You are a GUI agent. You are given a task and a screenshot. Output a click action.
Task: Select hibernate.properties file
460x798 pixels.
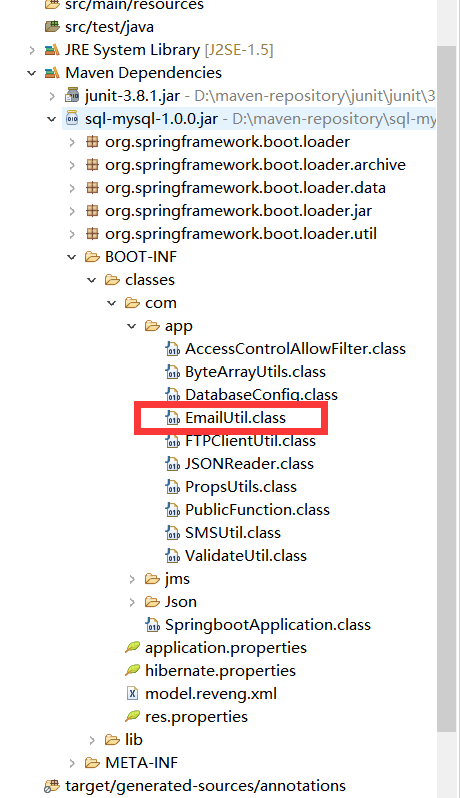click(x=210, y=671)
